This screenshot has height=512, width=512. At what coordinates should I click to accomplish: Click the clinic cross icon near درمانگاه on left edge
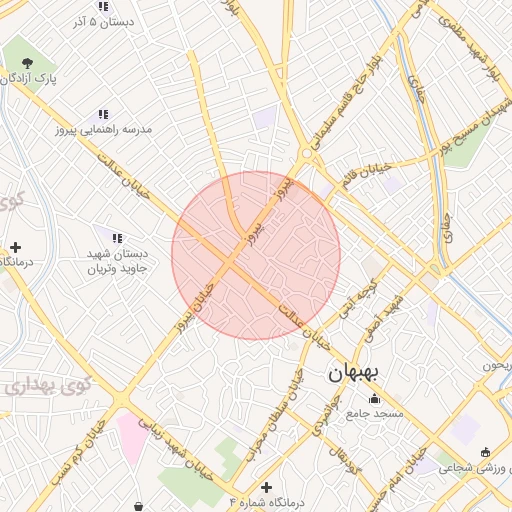15,247
